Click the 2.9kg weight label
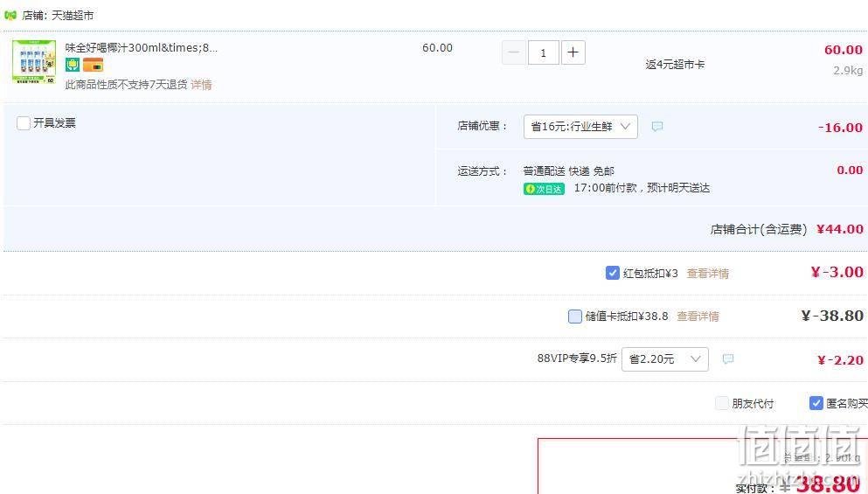This screenshot has width=868, height=494. 848,71
